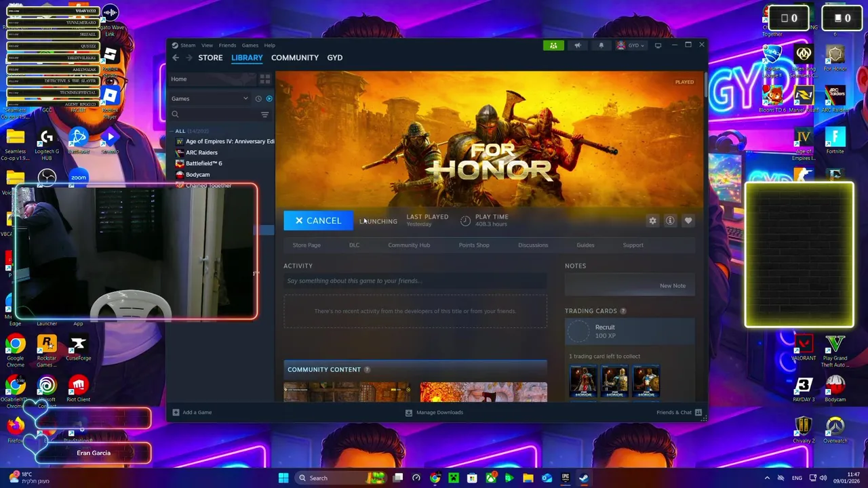Open Steam notifications bell
This screenshot has height=488, width=868.
click(x=601, y=45)
